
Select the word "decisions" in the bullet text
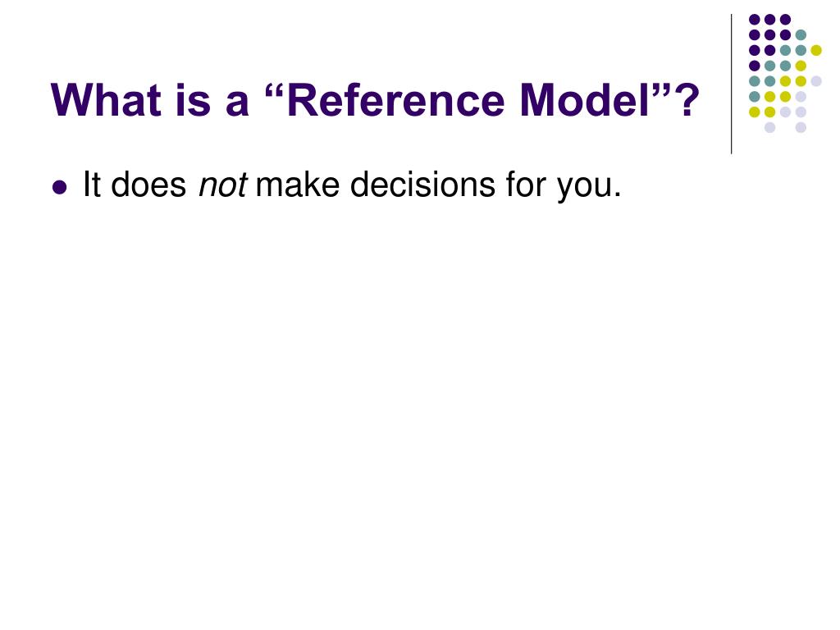(x=422, y=185)
